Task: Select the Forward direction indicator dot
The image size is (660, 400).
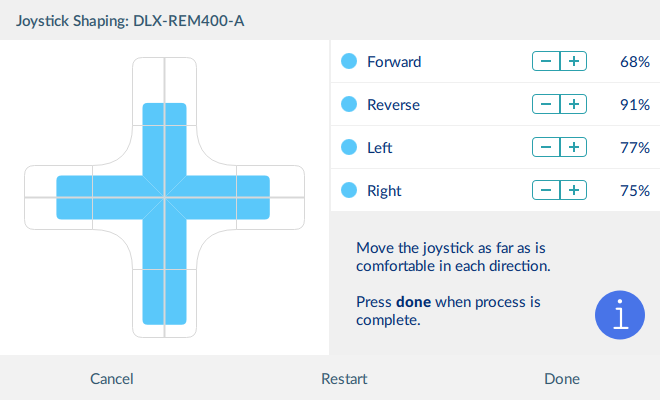Action: coord(349,61)
